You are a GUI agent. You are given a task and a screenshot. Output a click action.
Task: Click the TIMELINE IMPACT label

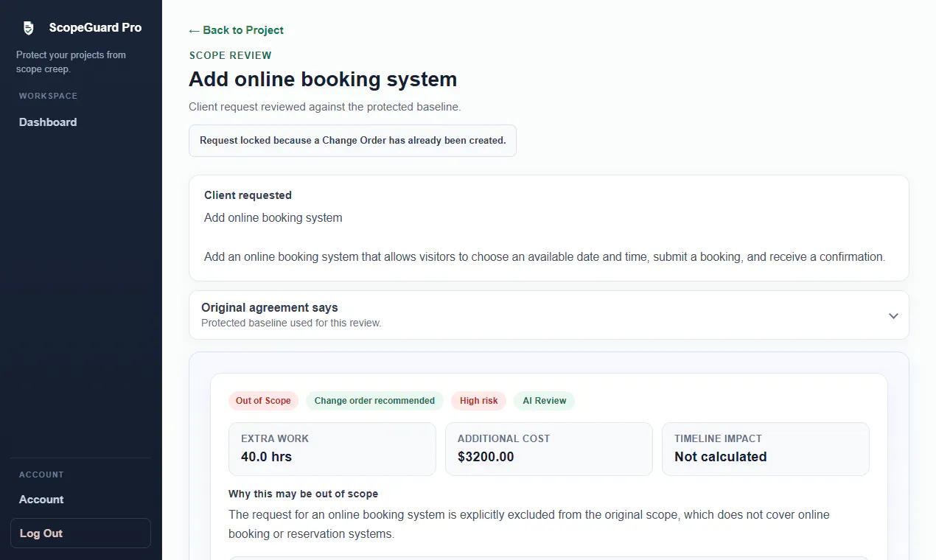718,438
